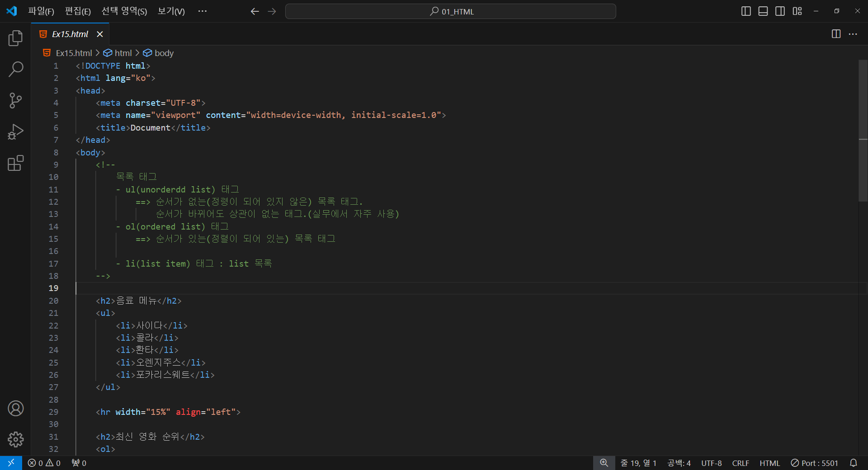The height and width of the screenshot is (470, 868).
Task: Click the vertical scrollbar thumb of the editor
Action: click(863, 131)
